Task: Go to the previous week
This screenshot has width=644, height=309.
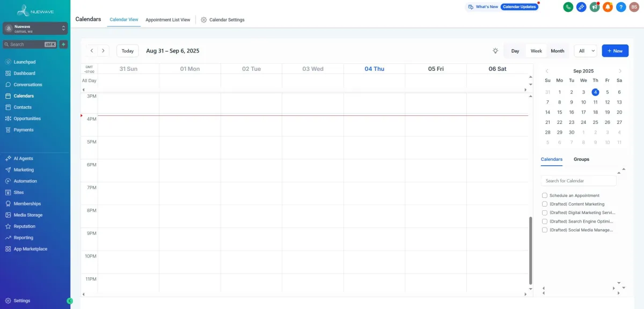Action: (92, 51)
